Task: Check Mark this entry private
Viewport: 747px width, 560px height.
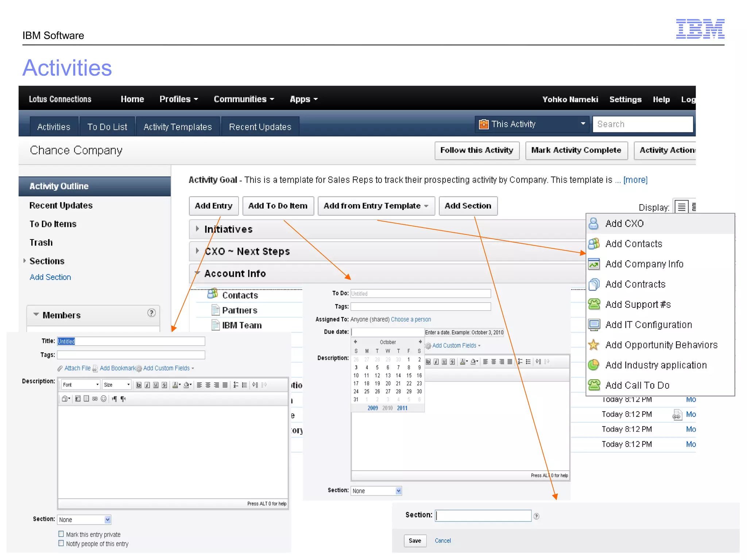Action: click(61, 534)
